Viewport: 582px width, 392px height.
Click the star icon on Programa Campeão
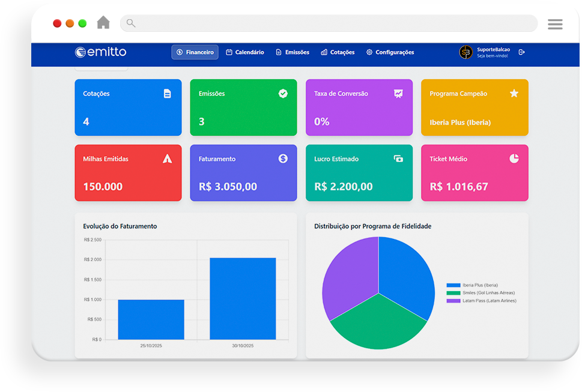point(514,94)
